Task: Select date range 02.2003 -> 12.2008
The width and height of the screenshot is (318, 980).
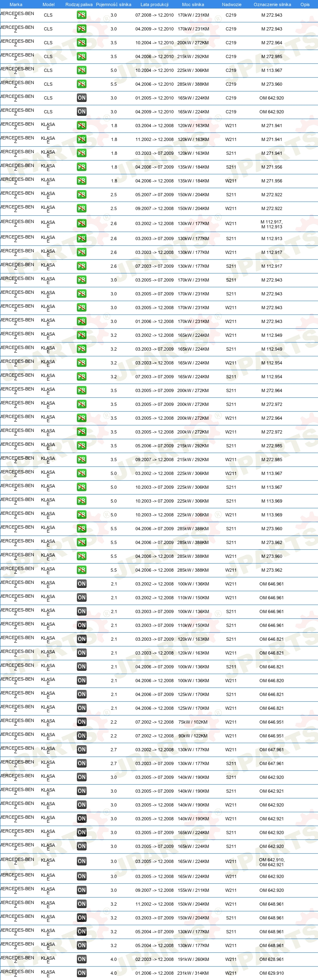Action: point(155,959)
